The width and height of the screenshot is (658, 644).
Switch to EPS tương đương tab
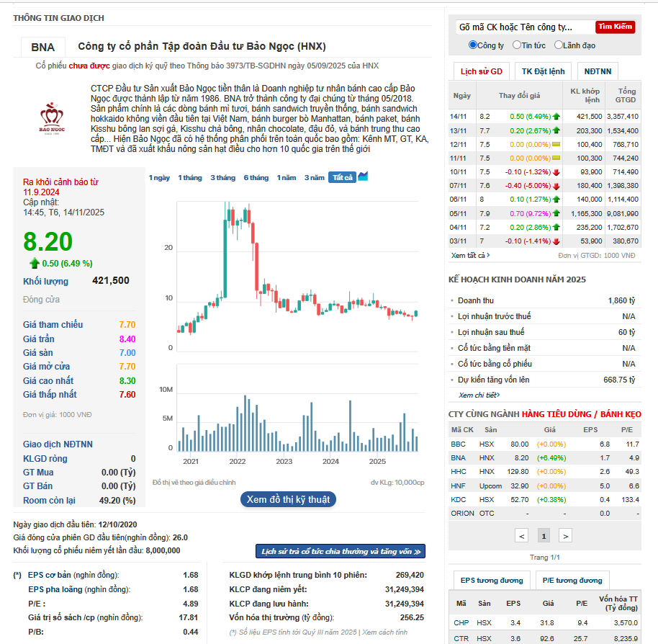(492, 580)
